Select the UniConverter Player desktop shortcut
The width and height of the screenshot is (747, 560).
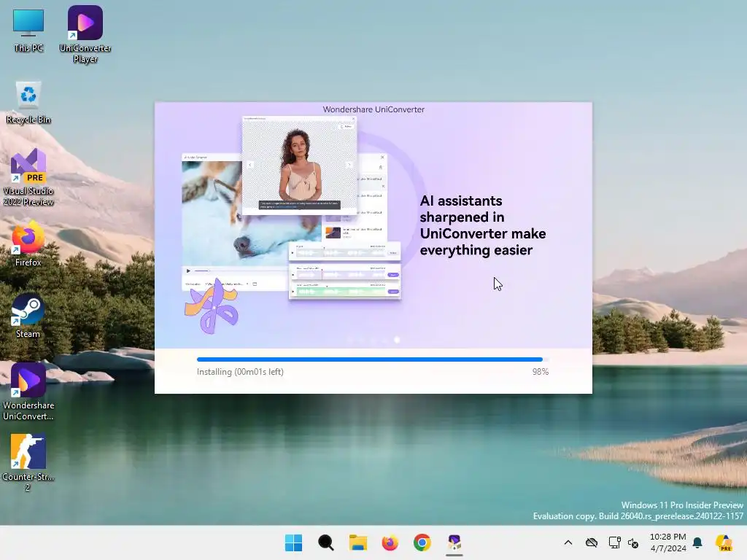[85, 34]
